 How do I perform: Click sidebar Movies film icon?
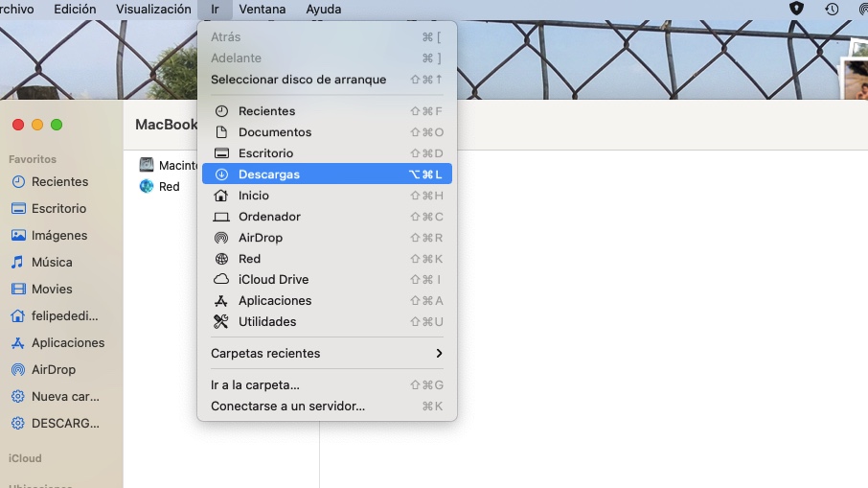coord(18,289)
